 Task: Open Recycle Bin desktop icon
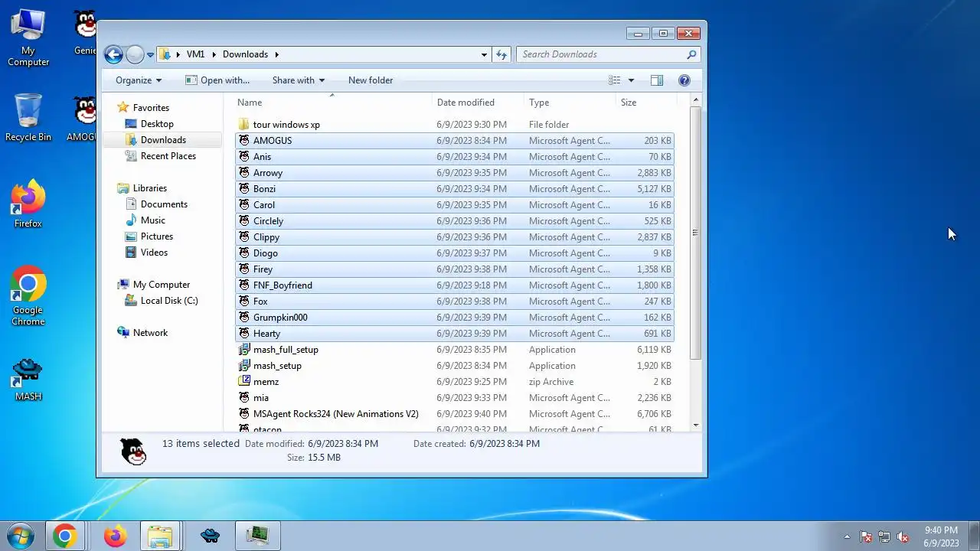pos(28,118)
